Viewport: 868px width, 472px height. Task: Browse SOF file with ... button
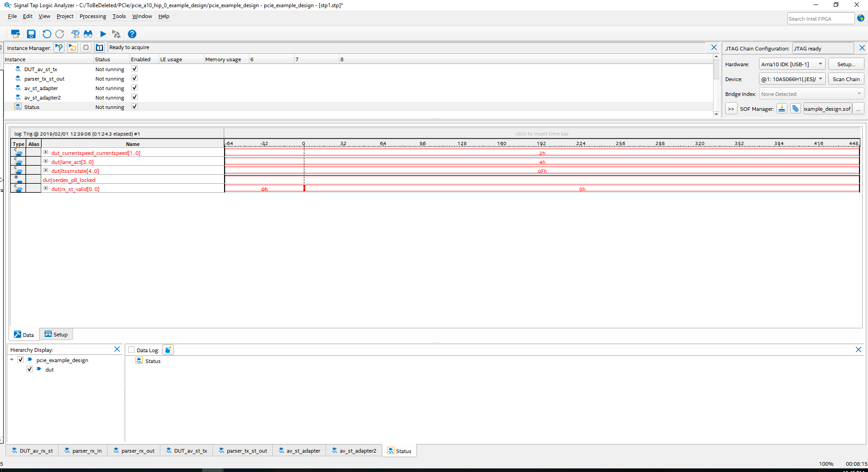click(858, 109)
